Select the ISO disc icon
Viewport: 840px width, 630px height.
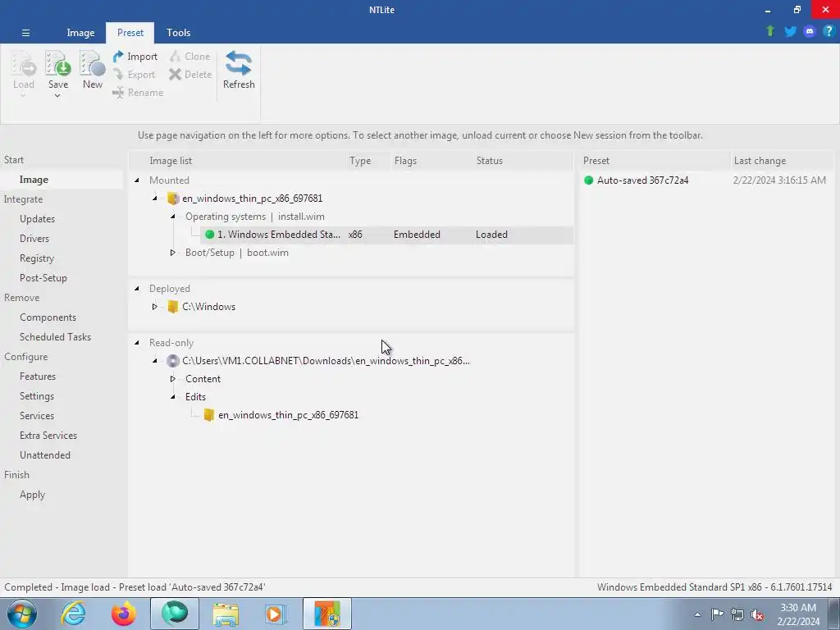click(172, 361)
